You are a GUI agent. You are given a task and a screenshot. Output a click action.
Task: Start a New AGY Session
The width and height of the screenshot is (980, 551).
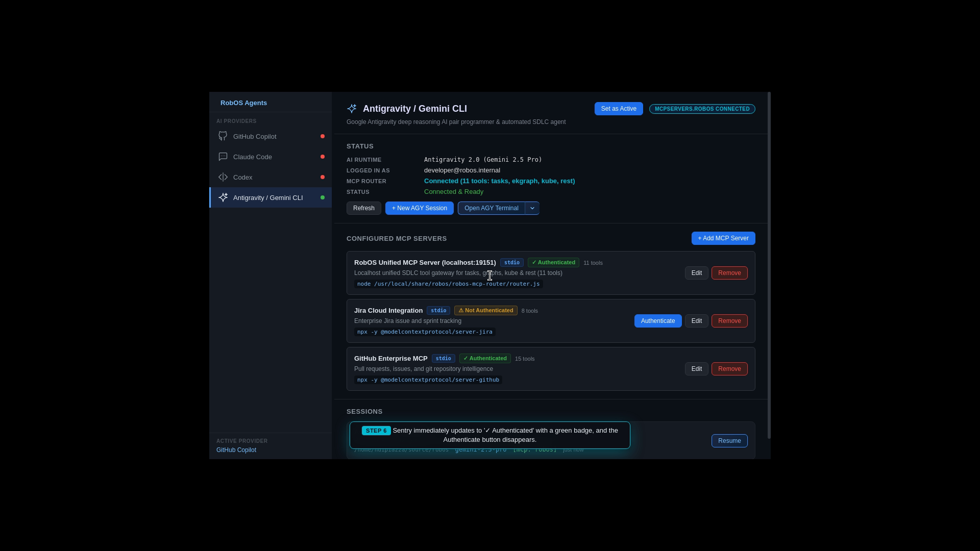(420, 208)
